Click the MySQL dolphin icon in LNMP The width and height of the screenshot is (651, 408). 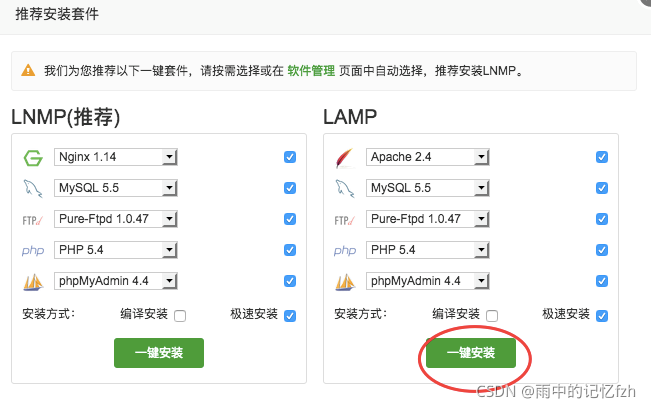pyautogui.click(x=33, y=188)
